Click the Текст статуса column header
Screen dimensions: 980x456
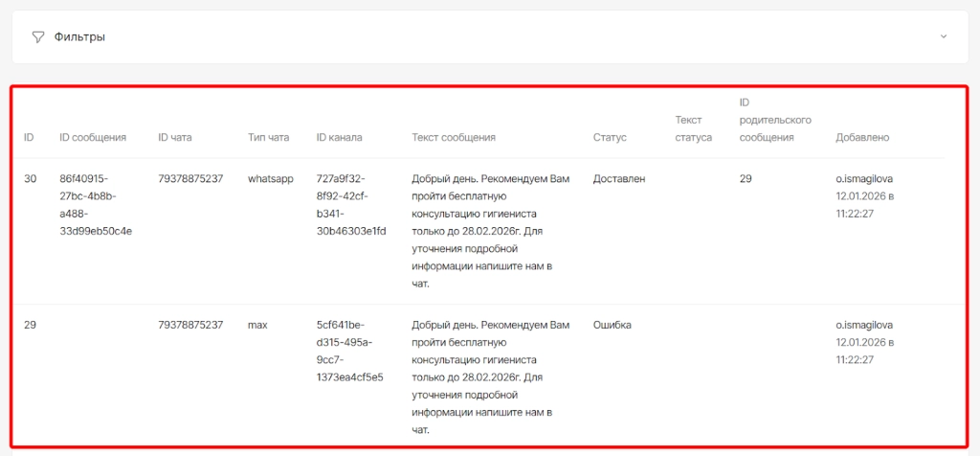(693, 128)
